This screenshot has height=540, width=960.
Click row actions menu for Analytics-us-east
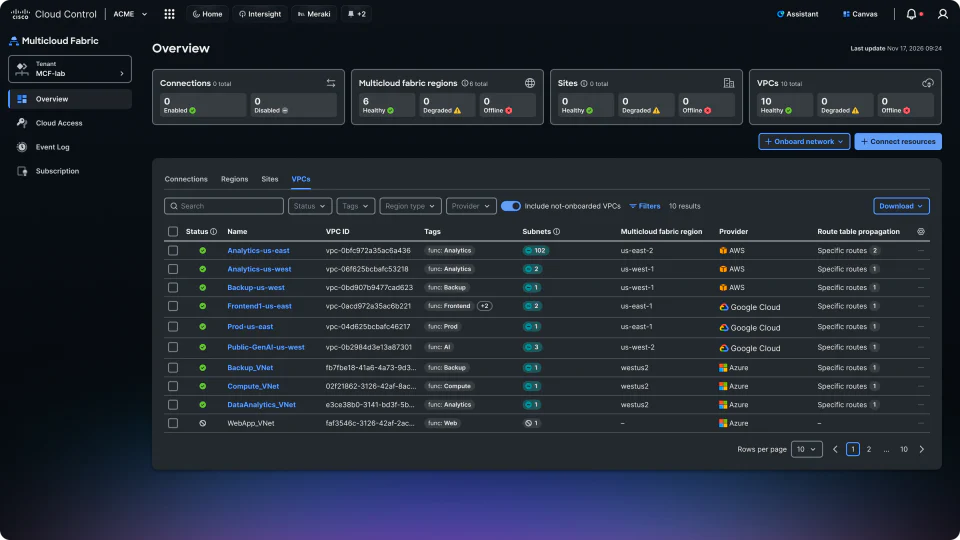coord(921,250)
